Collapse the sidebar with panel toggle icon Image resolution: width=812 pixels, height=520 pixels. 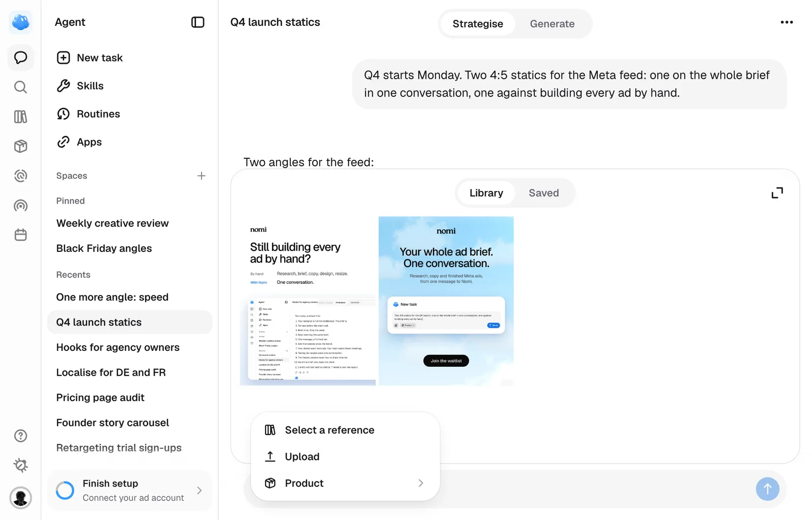[x=197, y=22]
